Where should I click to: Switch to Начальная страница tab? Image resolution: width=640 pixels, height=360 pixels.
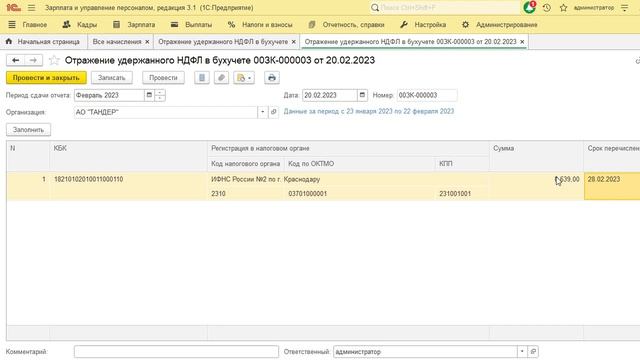(x=43, y=42)
